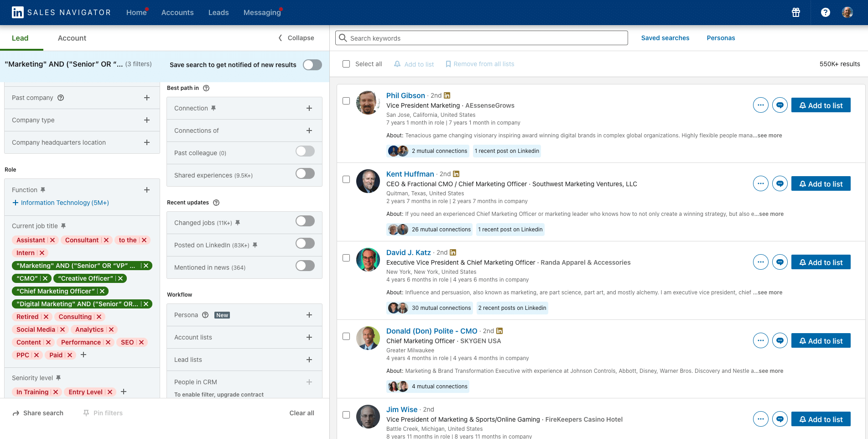Select Phil Gibson's result checkbox
The image size is (868, 439).
pos(346,101)
